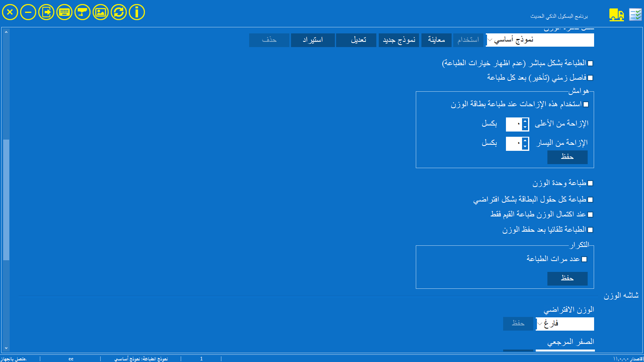
Task: Click the نموذج جديد button
Action: point(398,40)
